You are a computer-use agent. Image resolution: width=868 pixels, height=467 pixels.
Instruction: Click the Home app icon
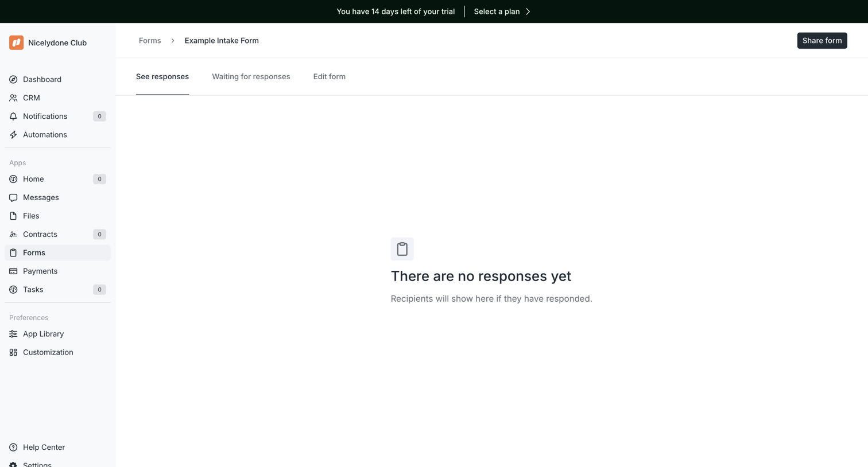point(13,179)
